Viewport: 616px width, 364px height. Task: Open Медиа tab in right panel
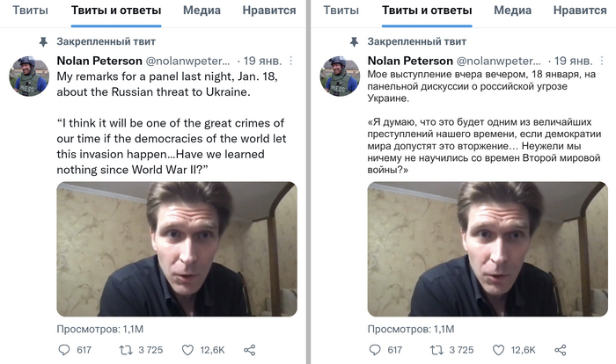512,11
